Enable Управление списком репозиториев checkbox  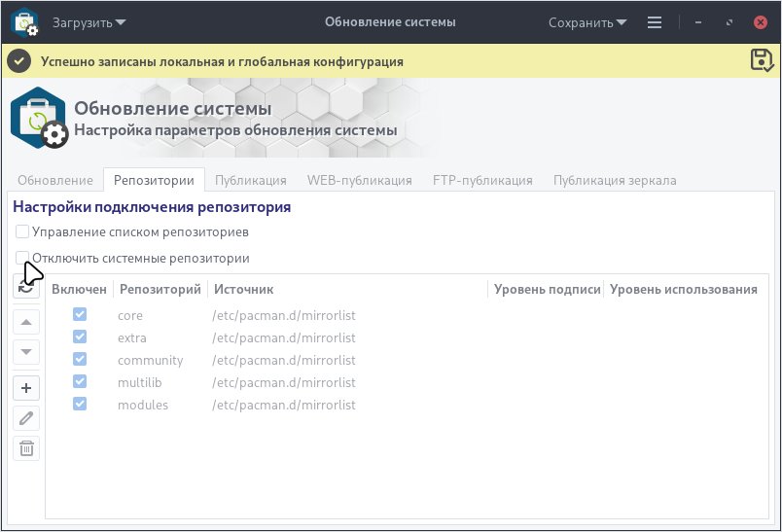click(x=22, y=231)
